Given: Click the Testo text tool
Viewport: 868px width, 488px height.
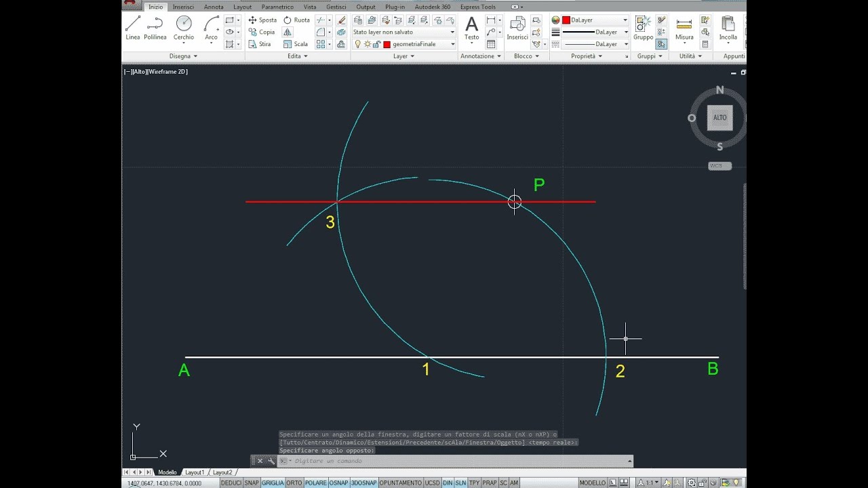Looking at the screenshot, I should tap(471, 28).
